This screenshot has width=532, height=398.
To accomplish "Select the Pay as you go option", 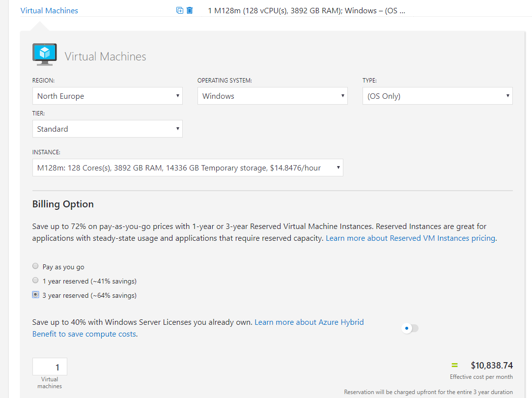I will (x=35, y=266).
